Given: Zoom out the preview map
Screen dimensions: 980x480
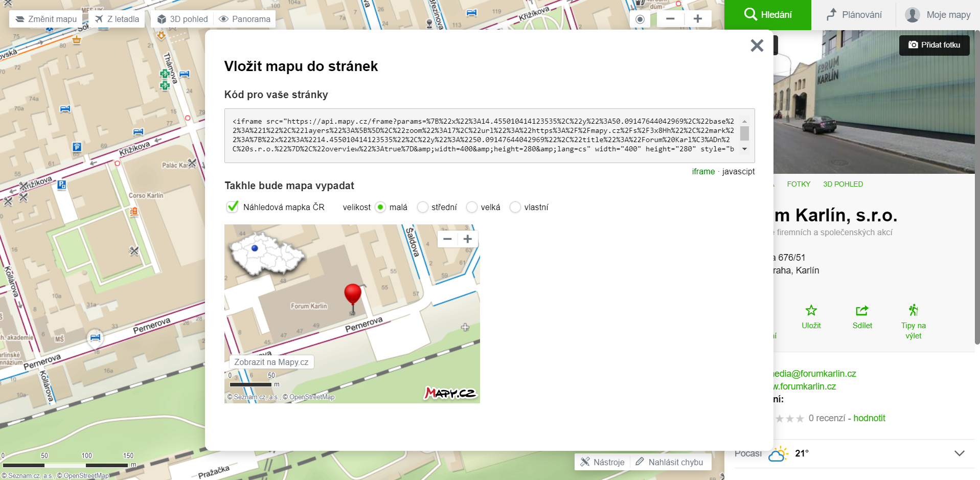Looking at the screenshot, I should point(447,239).
